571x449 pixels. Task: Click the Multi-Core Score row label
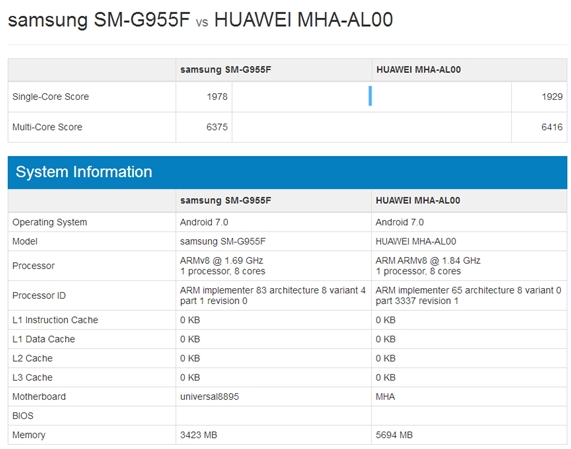[47, 127]
